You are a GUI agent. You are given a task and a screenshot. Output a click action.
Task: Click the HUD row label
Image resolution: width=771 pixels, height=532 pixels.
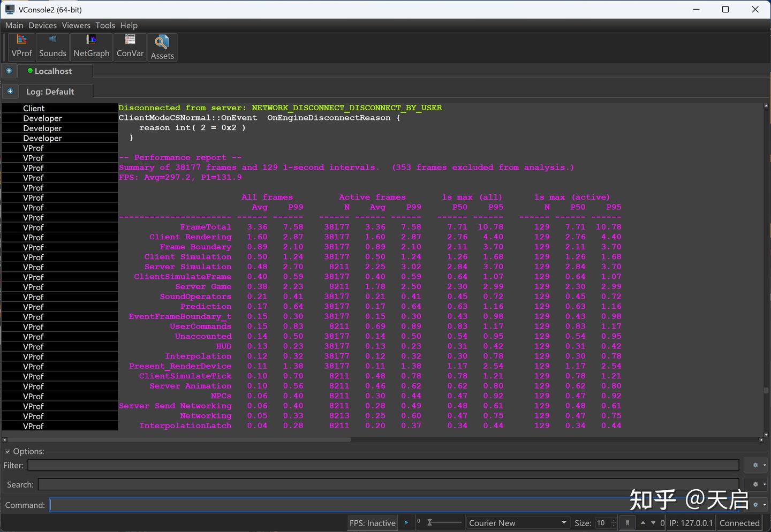coord(224,346)
